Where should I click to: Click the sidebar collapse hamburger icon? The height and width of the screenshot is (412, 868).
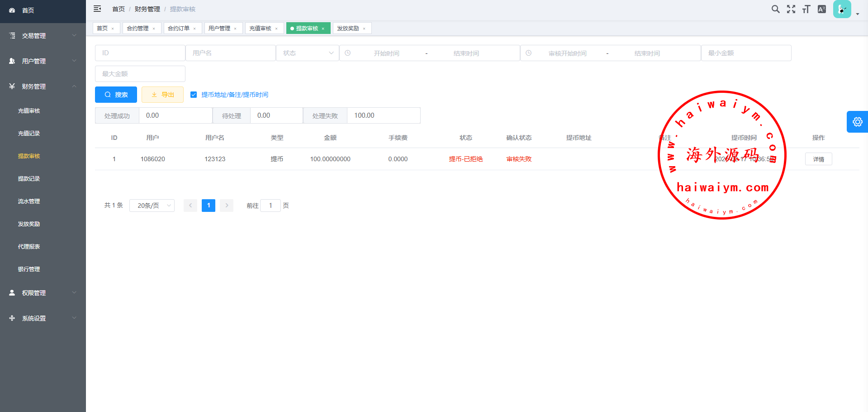tap(97, 9)
